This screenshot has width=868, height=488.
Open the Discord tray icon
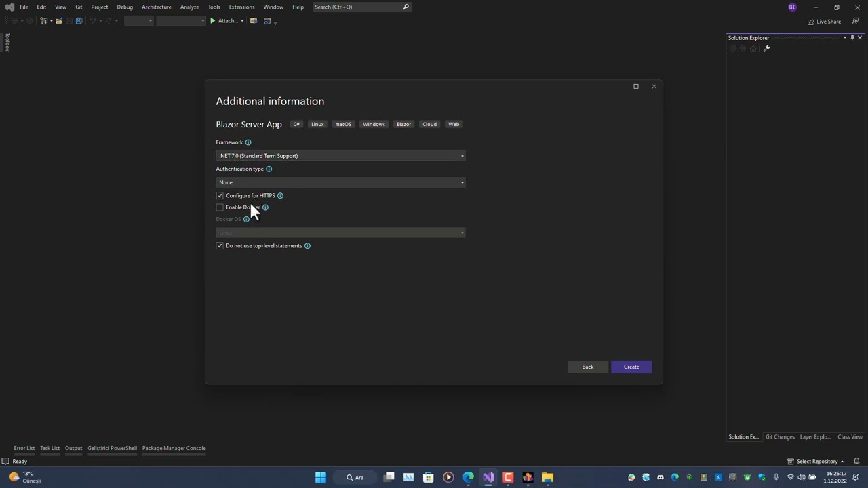(x=660, y=477)
